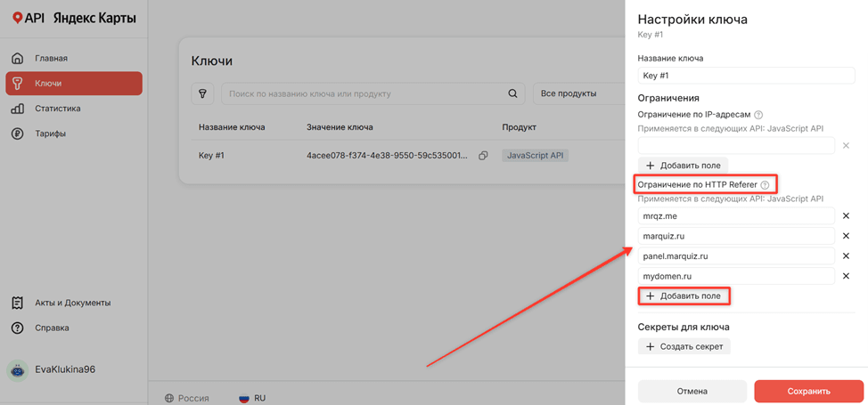Viewport: 868px width, 405px height.
Task: Delete the mrqz.me referer entry
Action: click(x=846, y=215)
